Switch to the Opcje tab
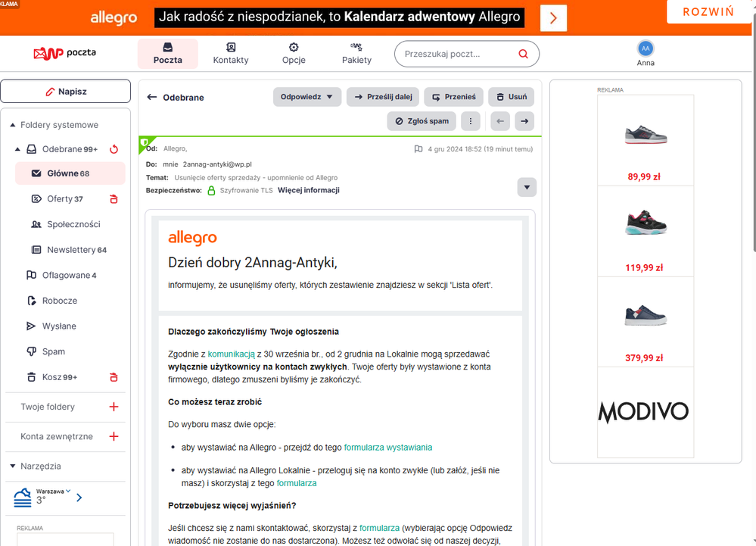Image resolution: width=756 pixels, height=546 pixels. (294, 54)
